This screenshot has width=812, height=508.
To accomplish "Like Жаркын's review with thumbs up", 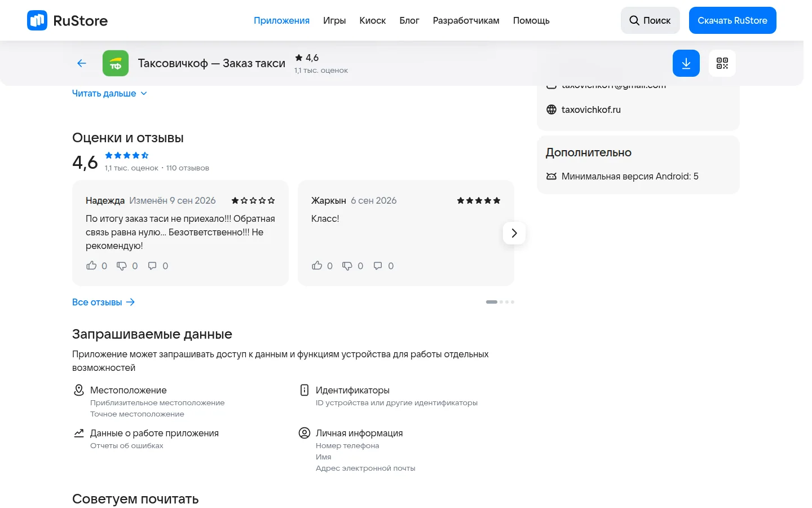I will [x=317, y=266].
